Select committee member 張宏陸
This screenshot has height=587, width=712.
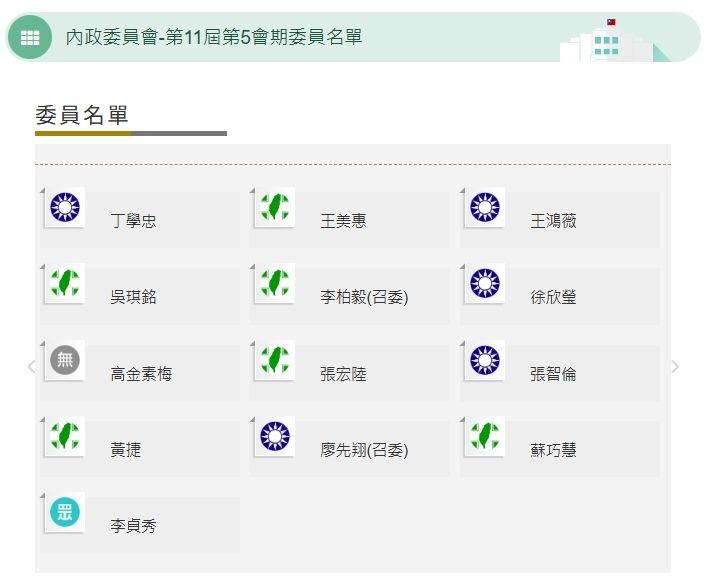coord(343,374)
